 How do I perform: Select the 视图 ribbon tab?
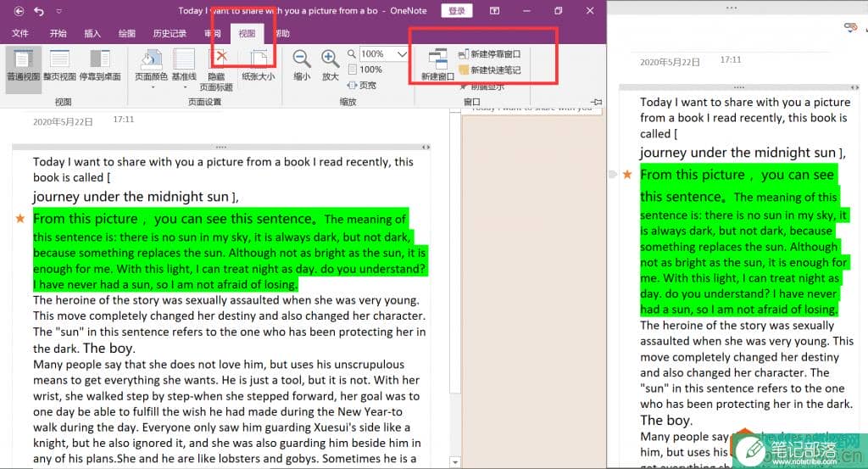coord(247,33)
